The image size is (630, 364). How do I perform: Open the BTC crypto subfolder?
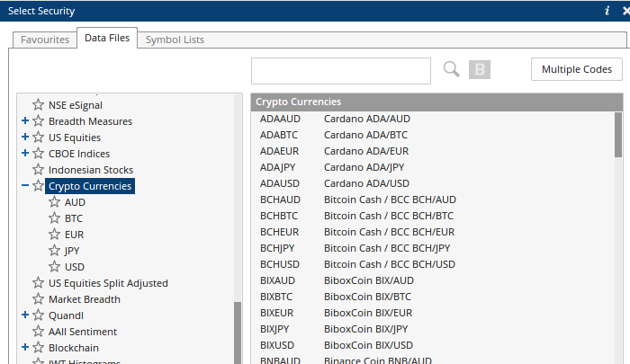coord(74,218)
